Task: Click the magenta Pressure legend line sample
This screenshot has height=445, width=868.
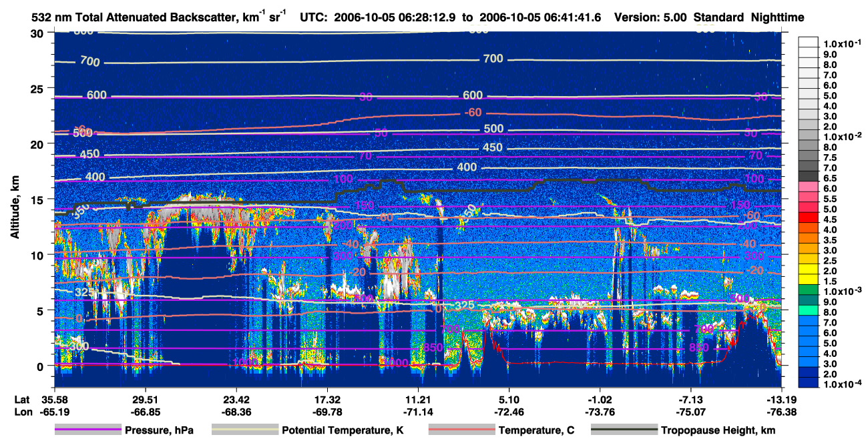Action: pyautogui.click(x=87, y=430)
